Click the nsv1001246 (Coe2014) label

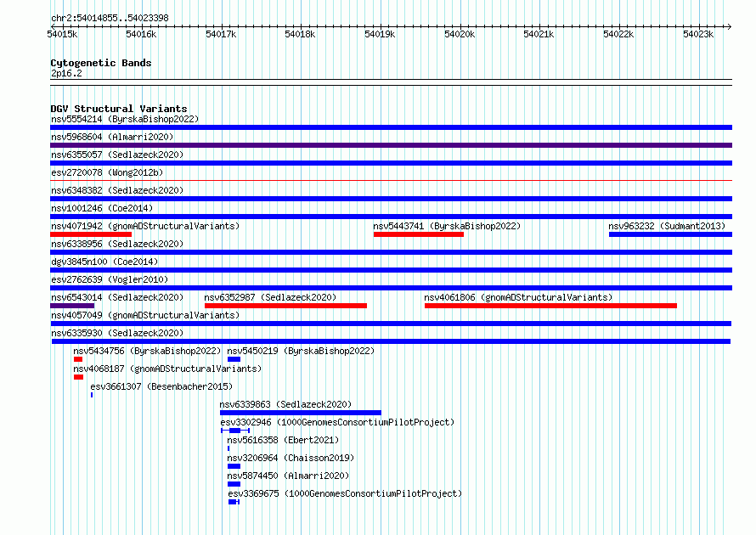(x=102, y=208)
